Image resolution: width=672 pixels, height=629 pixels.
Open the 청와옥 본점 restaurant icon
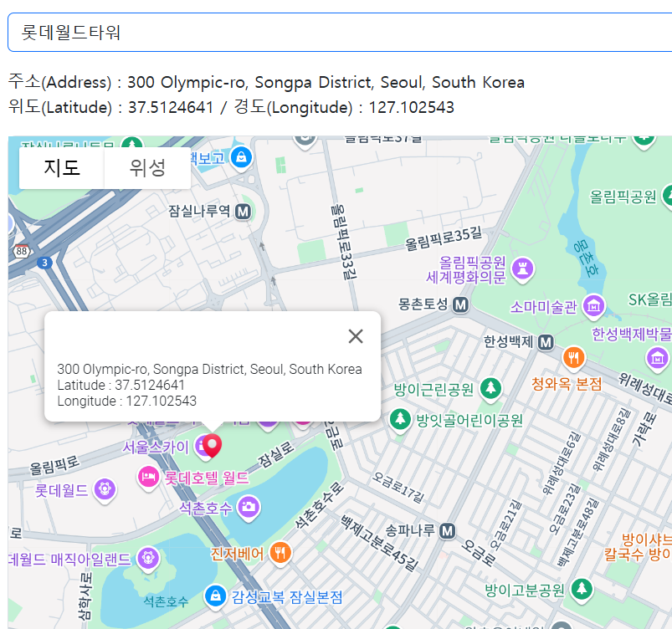point(574,357)
